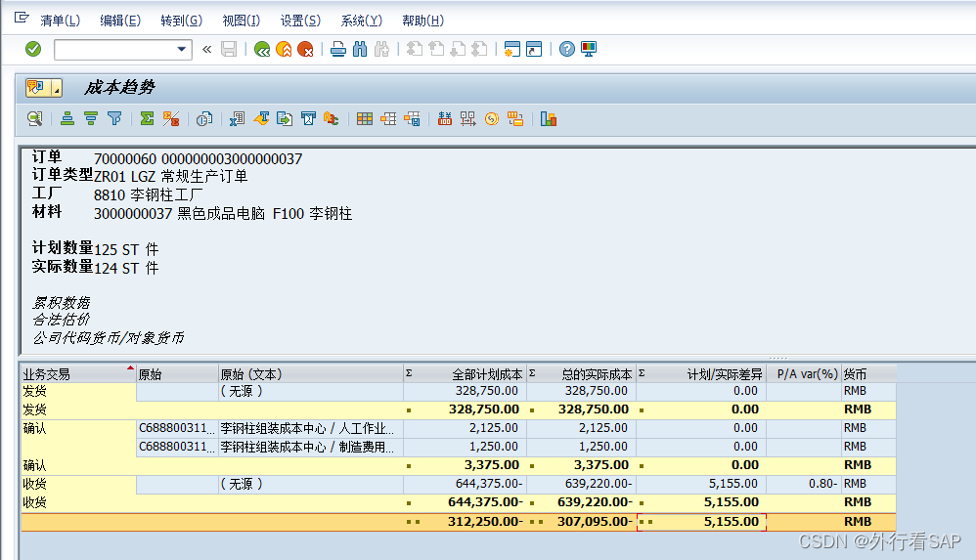976x560 pixels.
Task: Click the green Enter checkmark icon
Action: click(33, 49)
